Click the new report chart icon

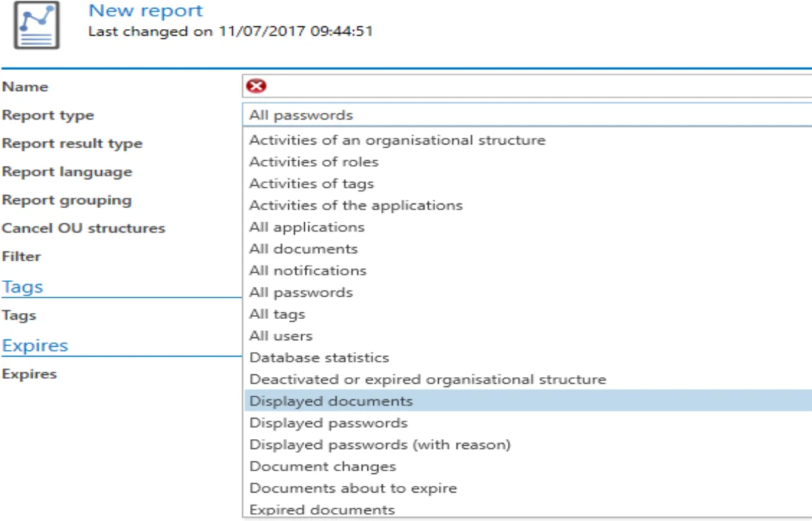click(x=37, y=26)
